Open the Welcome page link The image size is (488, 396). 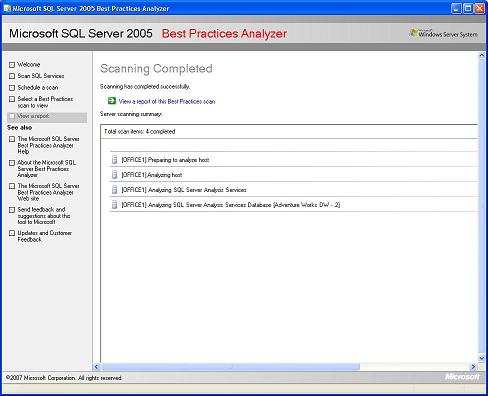point(29,65)
